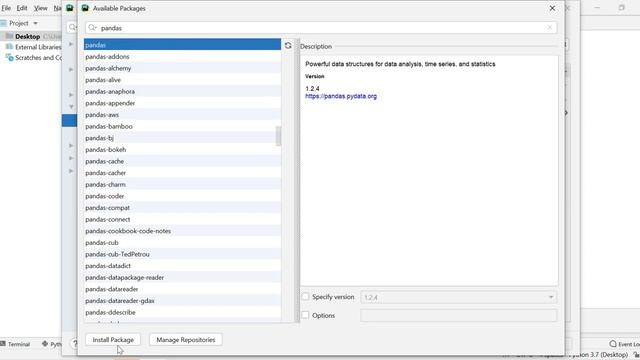Select Scratches and Consoles node

[34, 58]
